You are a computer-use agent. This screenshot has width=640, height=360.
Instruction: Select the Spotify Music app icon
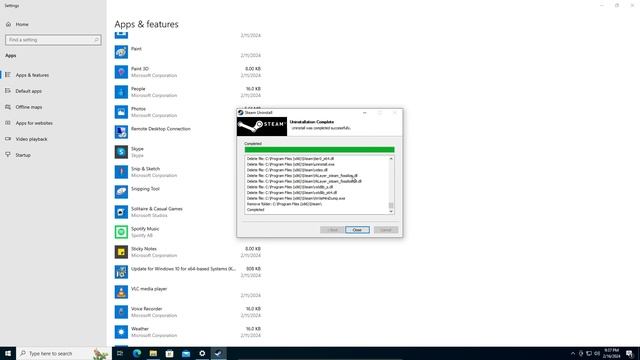pyautogui.click(x=121, y=232)
